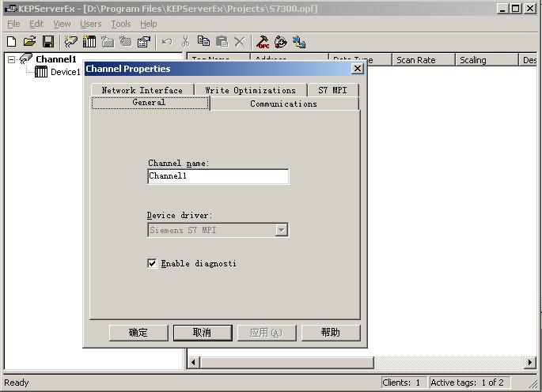Screen dimensions: 542x392
Task: Click the Paste toolbar icon
Action: point(222,42)
